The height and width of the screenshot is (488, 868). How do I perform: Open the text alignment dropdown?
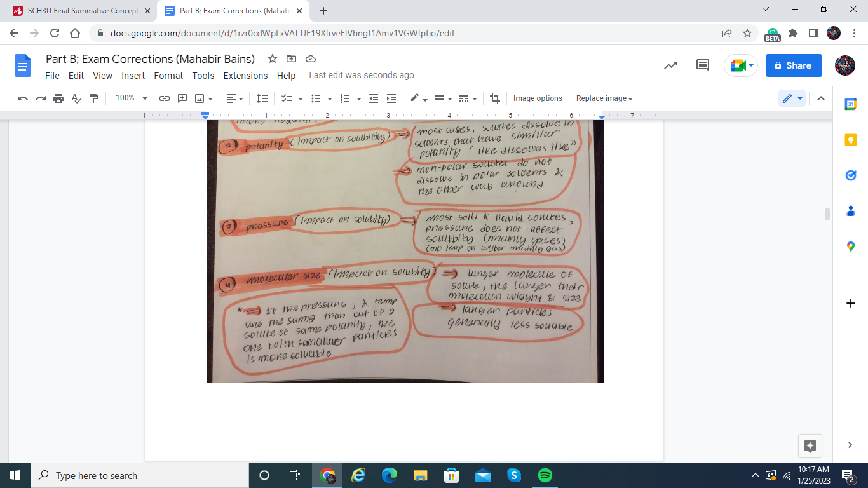point(234,98)
